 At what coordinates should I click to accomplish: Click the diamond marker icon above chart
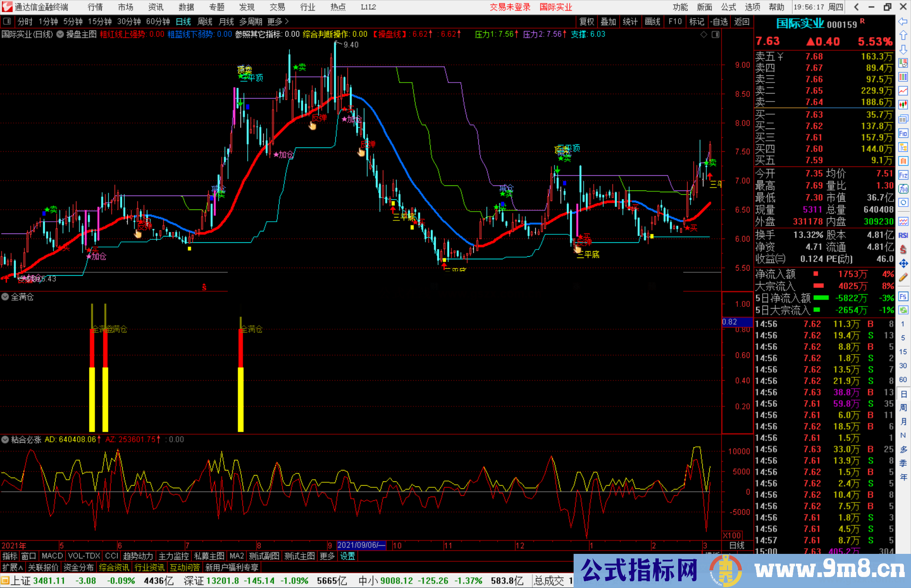[703, 35]
